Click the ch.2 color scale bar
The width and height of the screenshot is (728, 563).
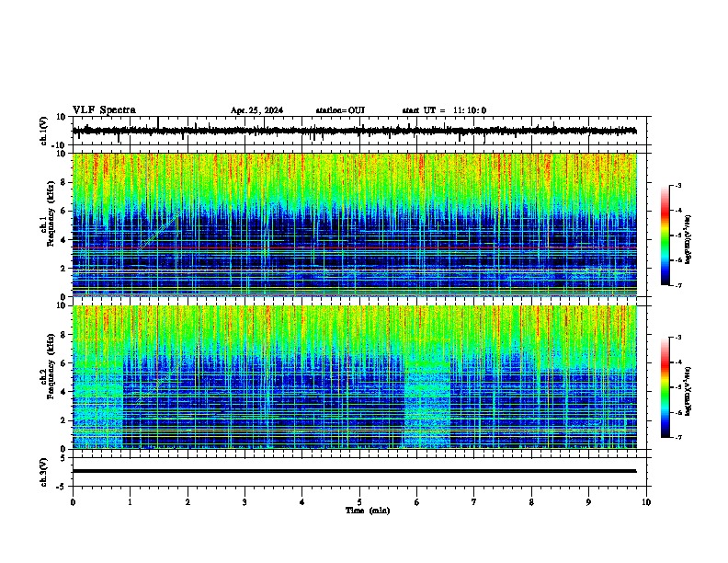665,387
